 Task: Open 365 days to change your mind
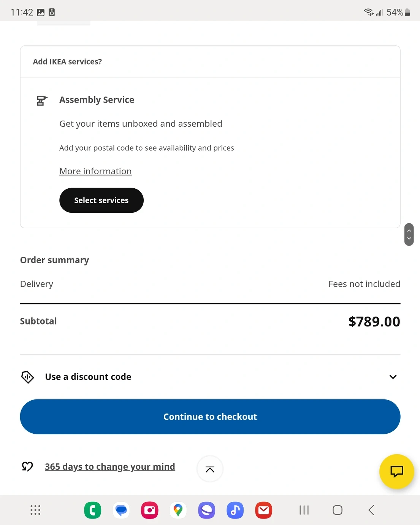pos(110,466)
